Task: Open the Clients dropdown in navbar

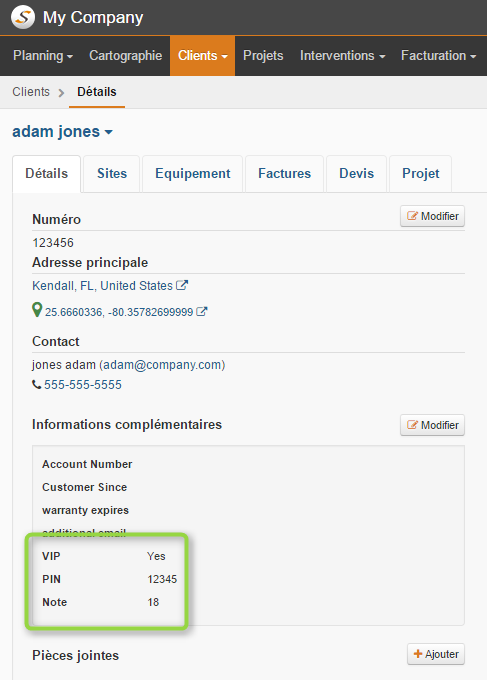Action: click(x=203, y=56)
